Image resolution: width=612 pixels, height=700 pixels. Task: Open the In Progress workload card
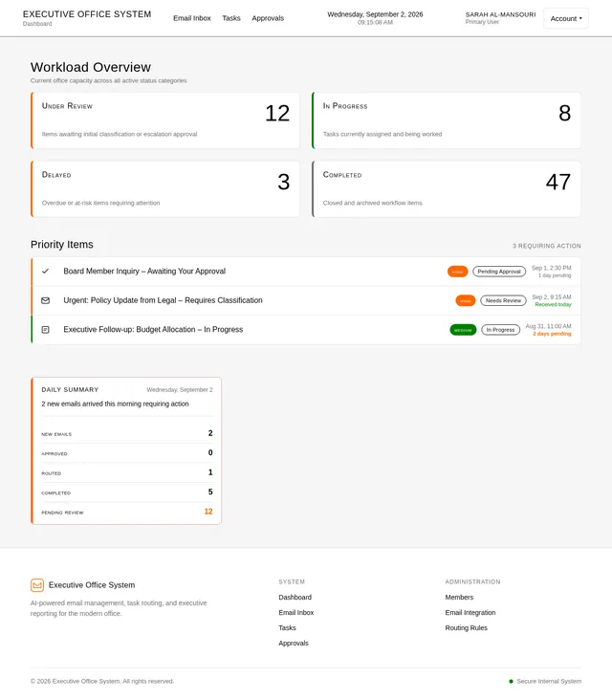447,120
